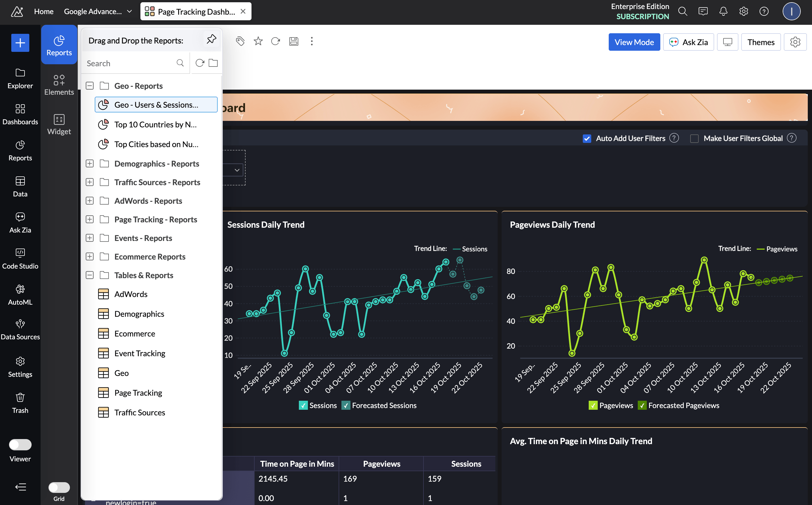Open the Widget panel
Screen dimensions: 812x505
tap(59, 124)
